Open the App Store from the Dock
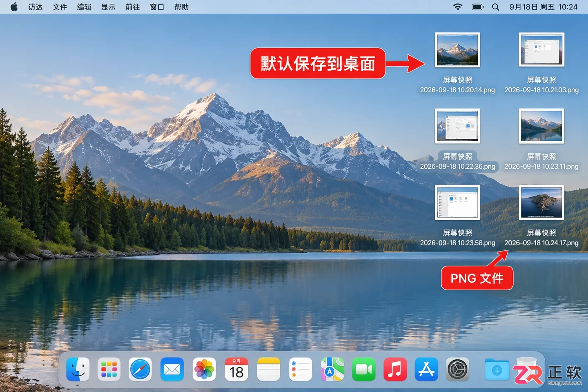 click(426, 370)
